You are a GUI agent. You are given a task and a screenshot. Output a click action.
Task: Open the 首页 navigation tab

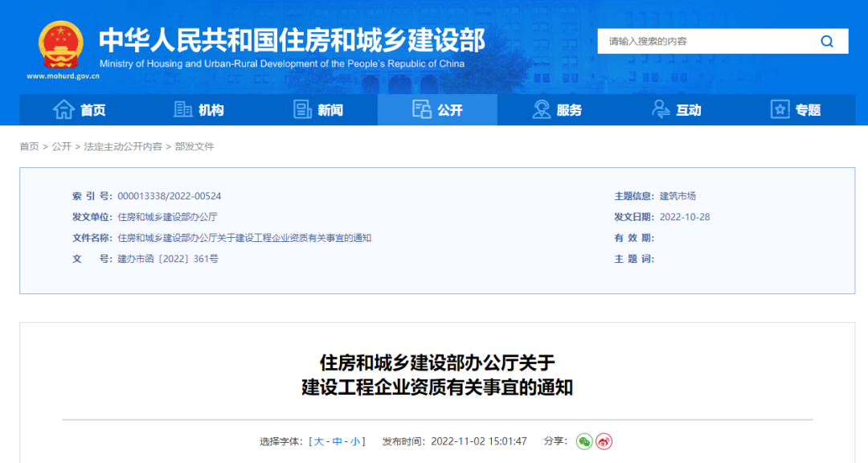click(x=79, y=109)
